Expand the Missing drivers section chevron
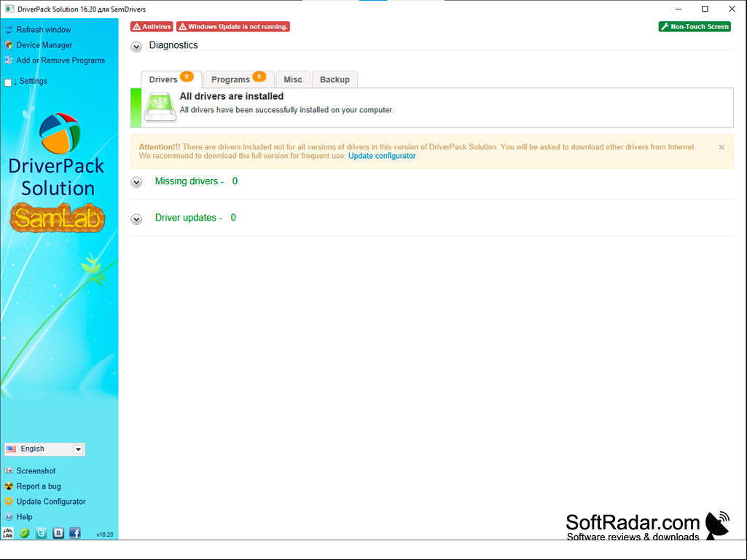 pyautogui.click(x=137, y=182)
